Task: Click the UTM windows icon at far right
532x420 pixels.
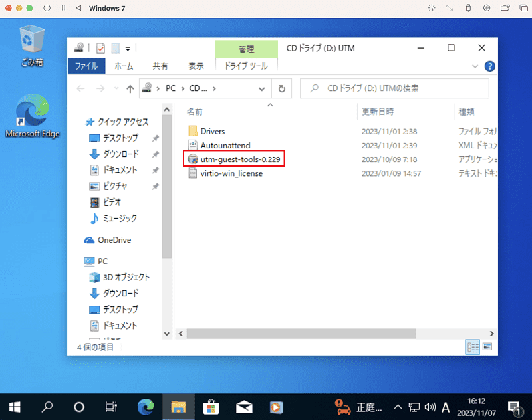Action: coord(523,8)
